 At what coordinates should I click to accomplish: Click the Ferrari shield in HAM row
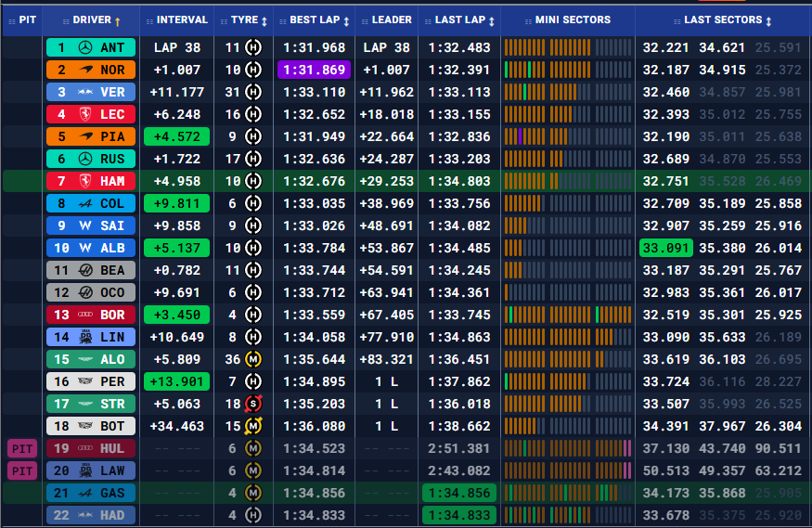click(x=85, y=181)
